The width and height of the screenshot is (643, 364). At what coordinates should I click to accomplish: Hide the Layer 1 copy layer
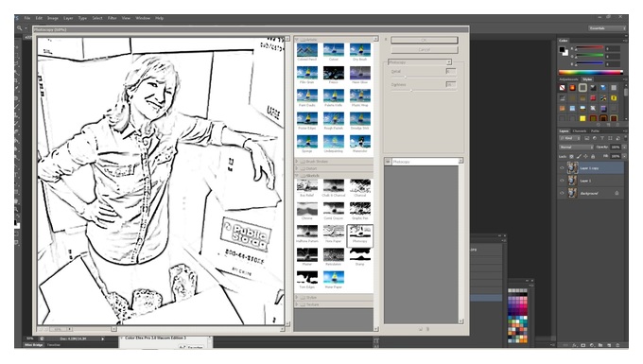tap(562, 168)
